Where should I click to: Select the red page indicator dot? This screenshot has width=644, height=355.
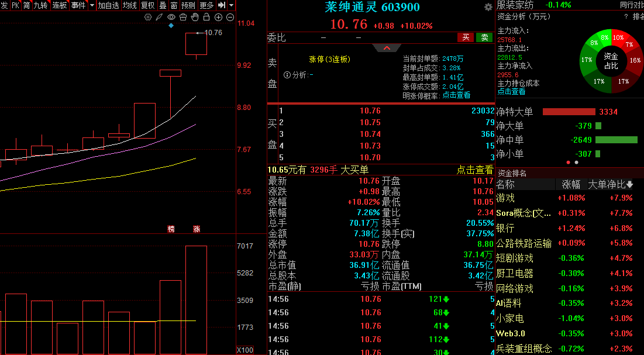(x=569, y=163)
